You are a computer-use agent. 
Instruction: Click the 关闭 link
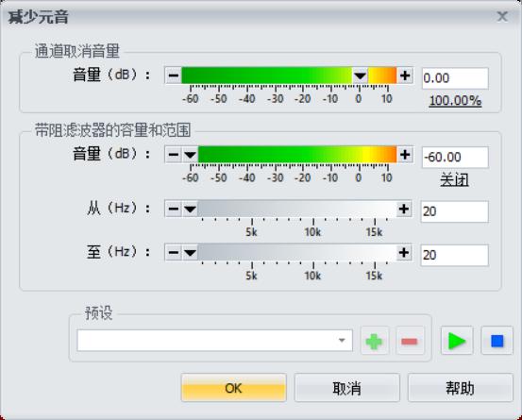[455, 179]
